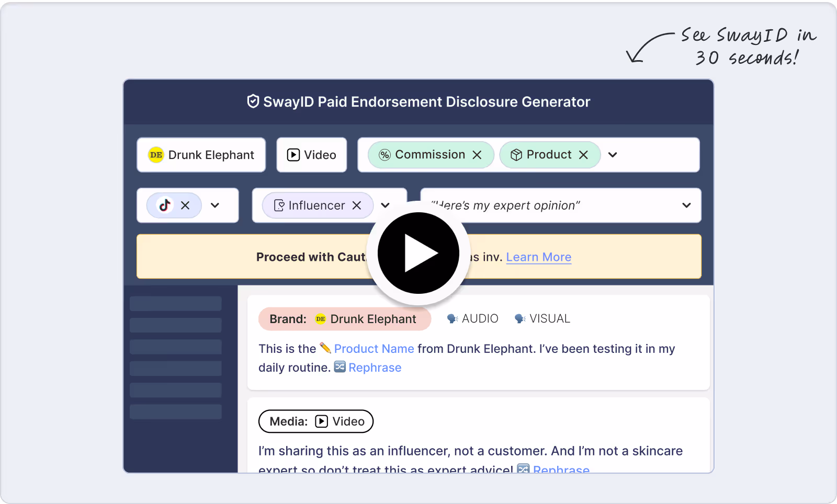This screenshot has width=837, height=504.
Task: Click the speaking-head icon beside AUDIO
Action: coord(453,318)
